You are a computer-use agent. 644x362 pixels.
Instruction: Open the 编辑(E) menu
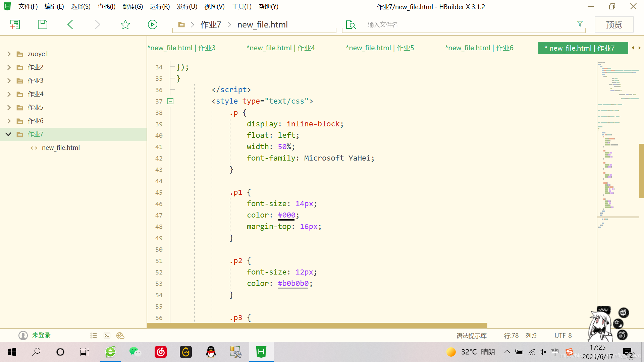[x=54, y=7]
